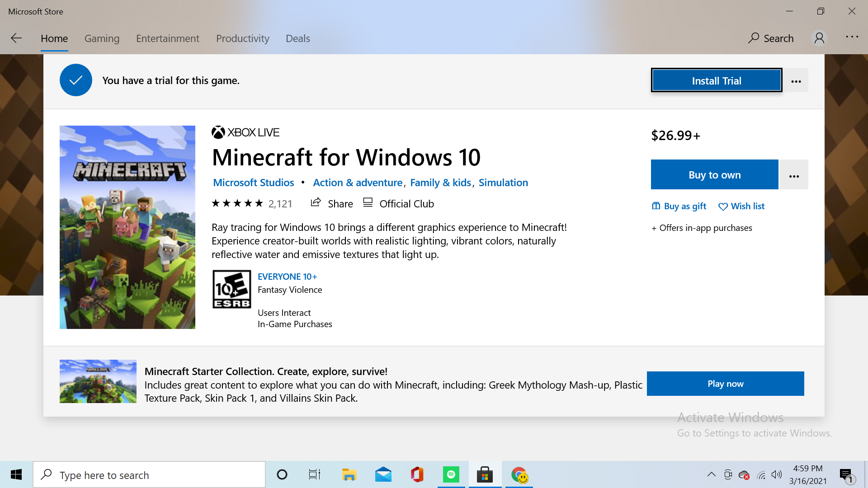868x488 pixels.
Task: Click the Share icon under the game title
Action: (316, 203)
